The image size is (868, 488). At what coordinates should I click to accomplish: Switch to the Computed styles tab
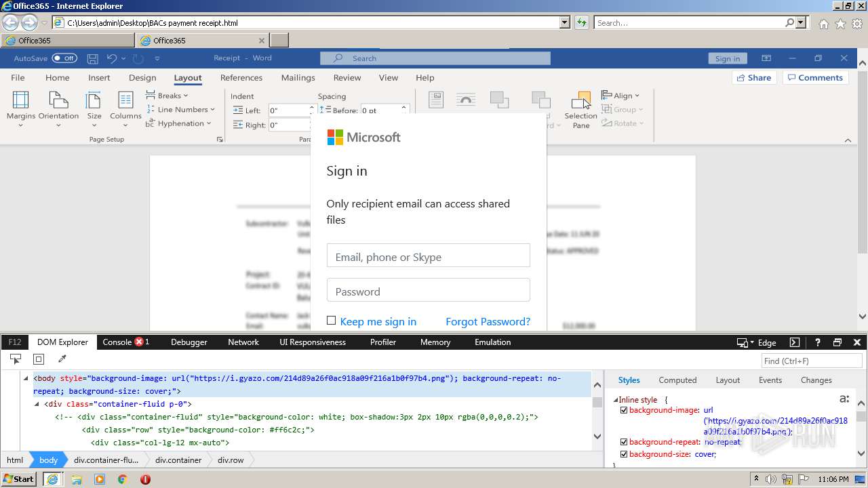pos(677,380)
